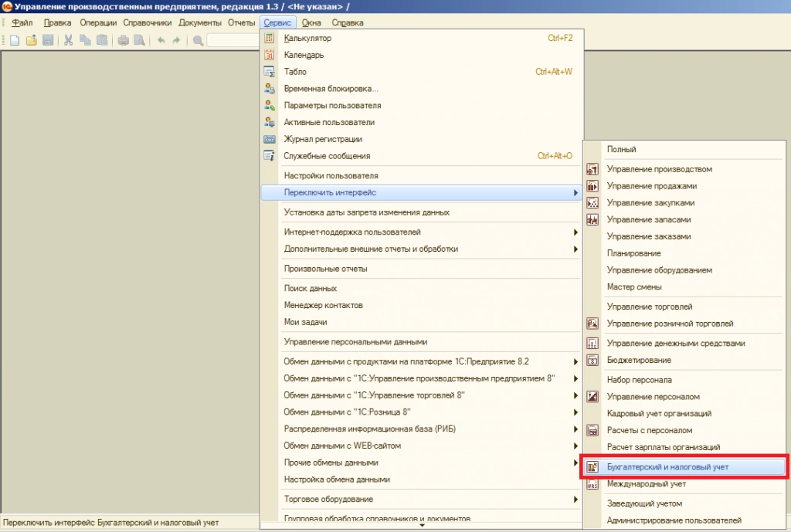Click the Расчеты с персоналом icon
The height and width of the screenshot is (532, 791).
pos(592,430)
